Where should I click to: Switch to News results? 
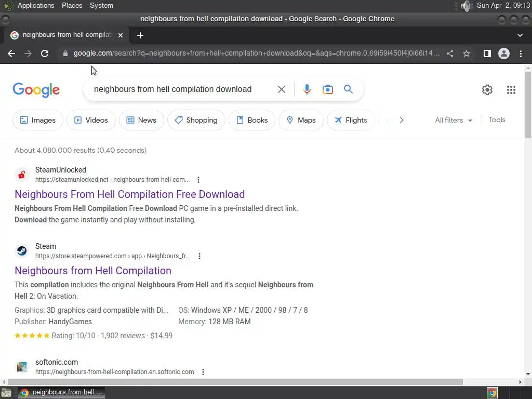point(141,120)
